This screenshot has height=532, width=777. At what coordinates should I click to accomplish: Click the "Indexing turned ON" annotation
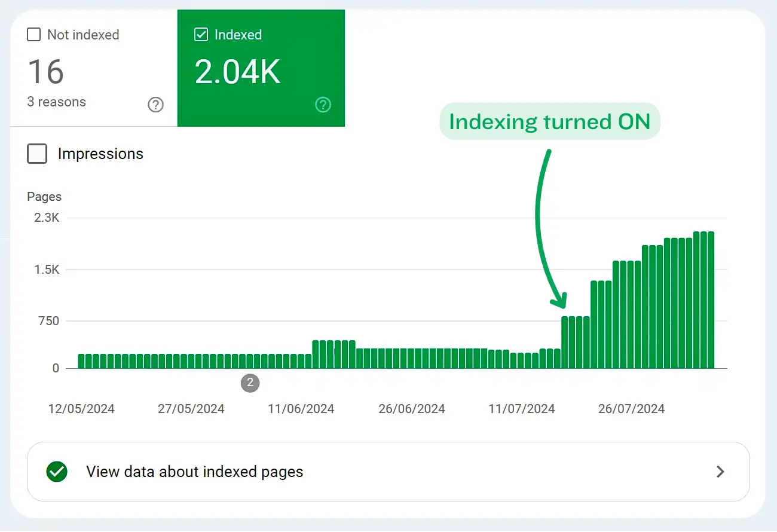coord(549,121)
